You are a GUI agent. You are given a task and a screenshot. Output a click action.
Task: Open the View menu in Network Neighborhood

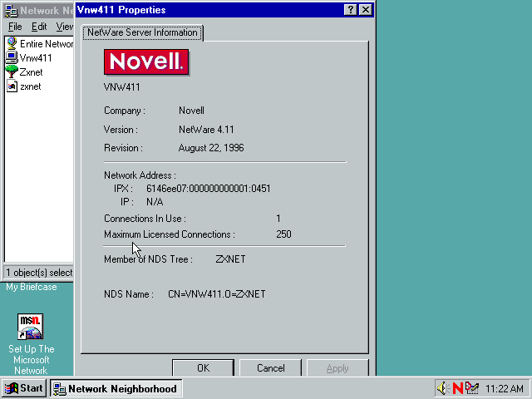click(x=65, y=27)
